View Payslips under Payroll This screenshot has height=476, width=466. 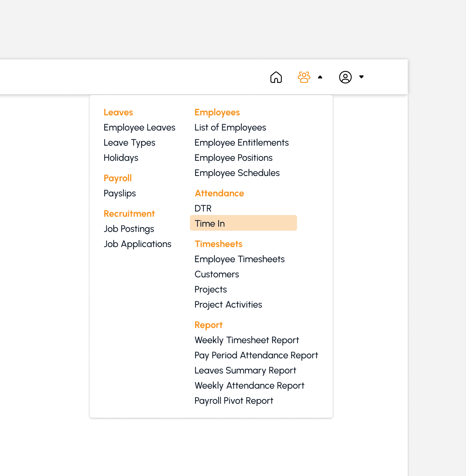tap(120, 193)
